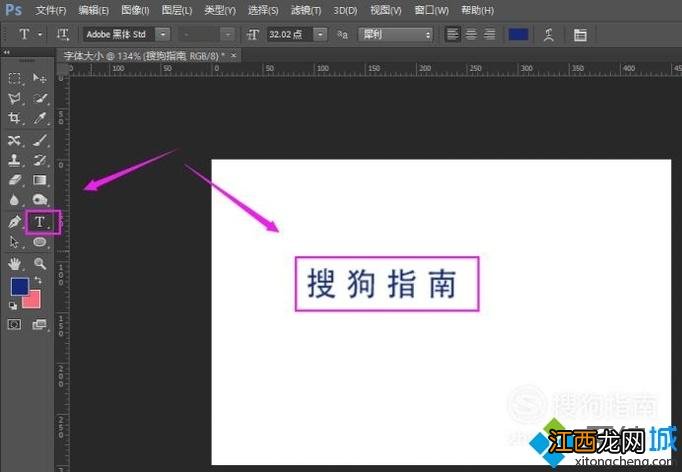Open the font size dropdown arrow
This screenshot has height=472, width=682.
click(320, 34)
